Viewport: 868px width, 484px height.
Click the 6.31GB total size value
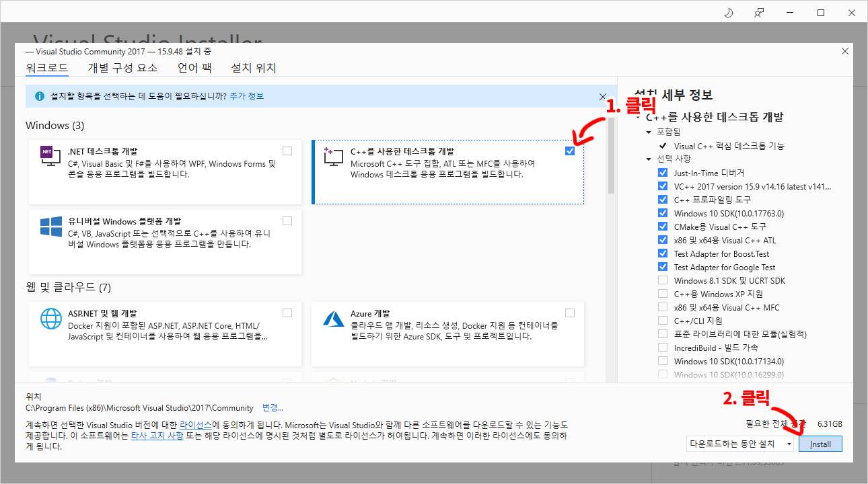830,424
